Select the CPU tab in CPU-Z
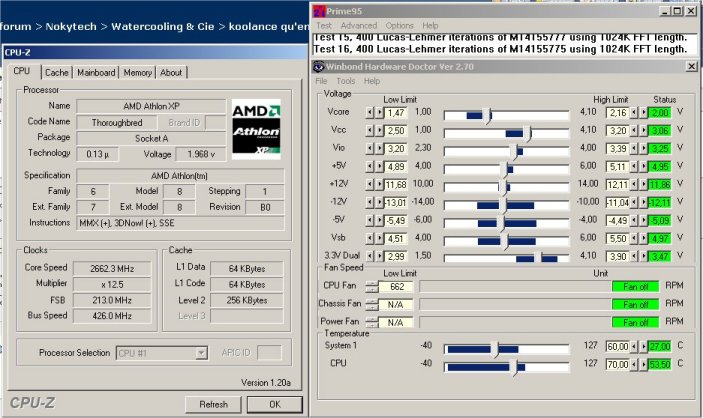This screenshot has height=418, width=703. 22,71
